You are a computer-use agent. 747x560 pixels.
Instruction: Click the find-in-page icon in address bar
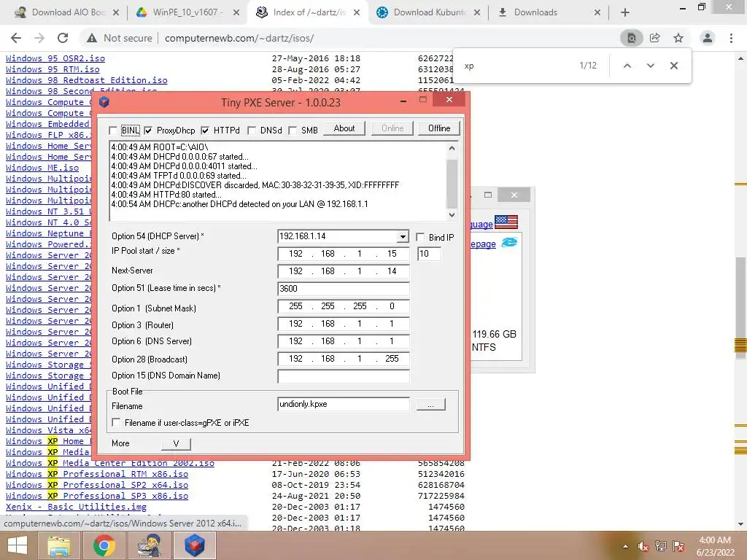point(631,38)
